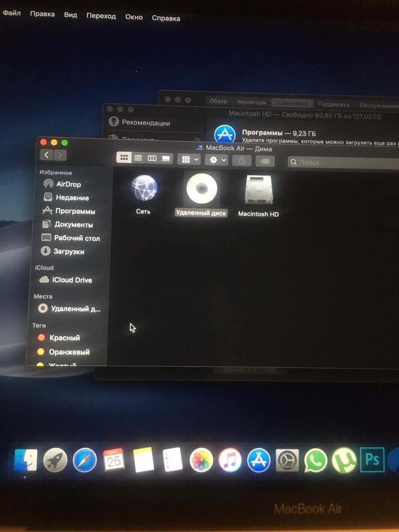Switch to column view
The image size is (399, 532).
(152, 158)
